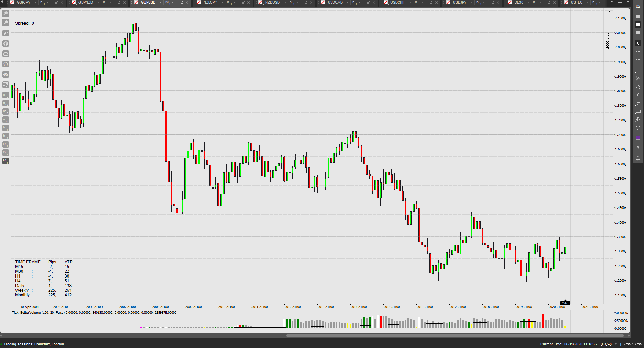The image size is (644, 348).
Task: Select the M1 monthly timeframe button
Action: (x=6, y=161)
